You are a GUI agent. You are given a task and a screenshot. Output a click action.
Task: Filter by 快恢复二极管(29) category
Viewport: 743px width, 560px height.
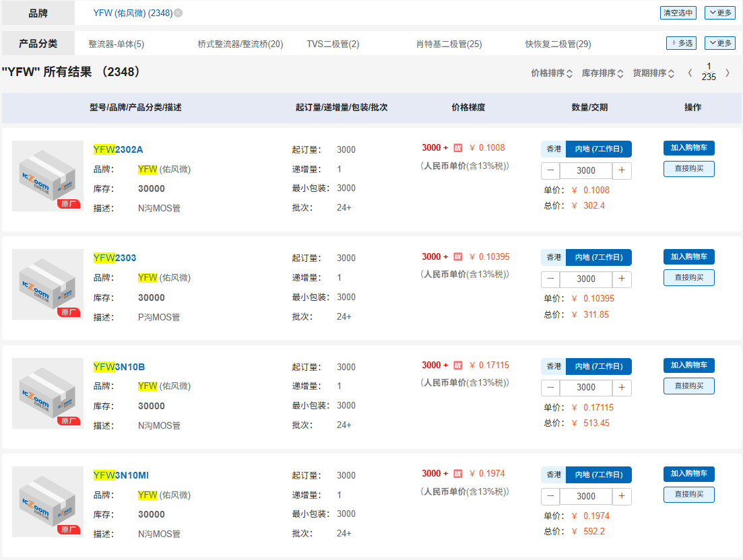[x=558, y=44]
